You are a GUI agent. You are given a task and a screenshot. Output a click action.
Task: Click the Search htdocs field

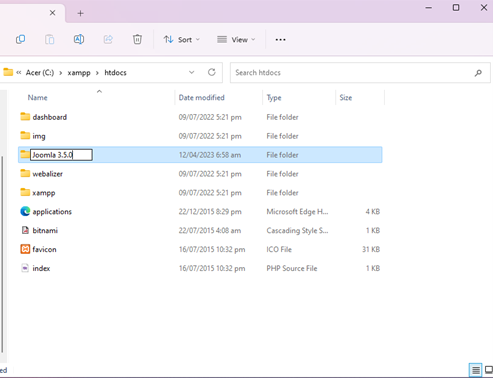click(360, 73)
